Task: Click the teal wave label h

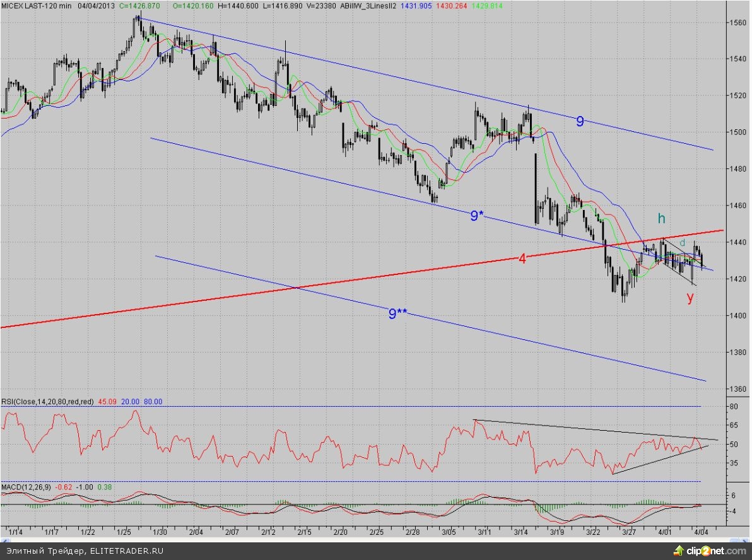Action: [x=662, y=218]
